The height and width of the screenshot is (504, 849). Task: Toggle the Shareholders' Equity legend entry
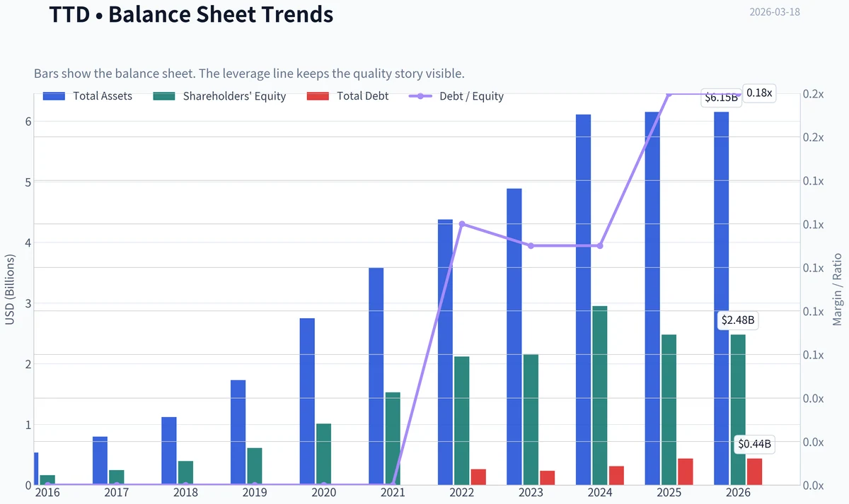(219, 96)
